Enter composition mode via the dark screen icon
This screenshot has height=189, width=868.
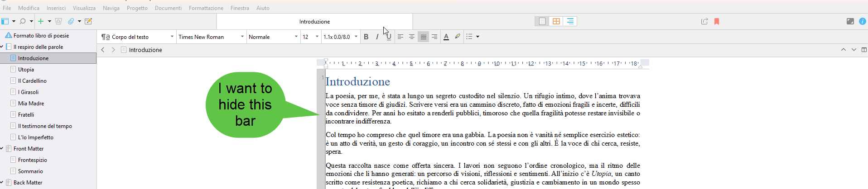(x=850, y=21)
